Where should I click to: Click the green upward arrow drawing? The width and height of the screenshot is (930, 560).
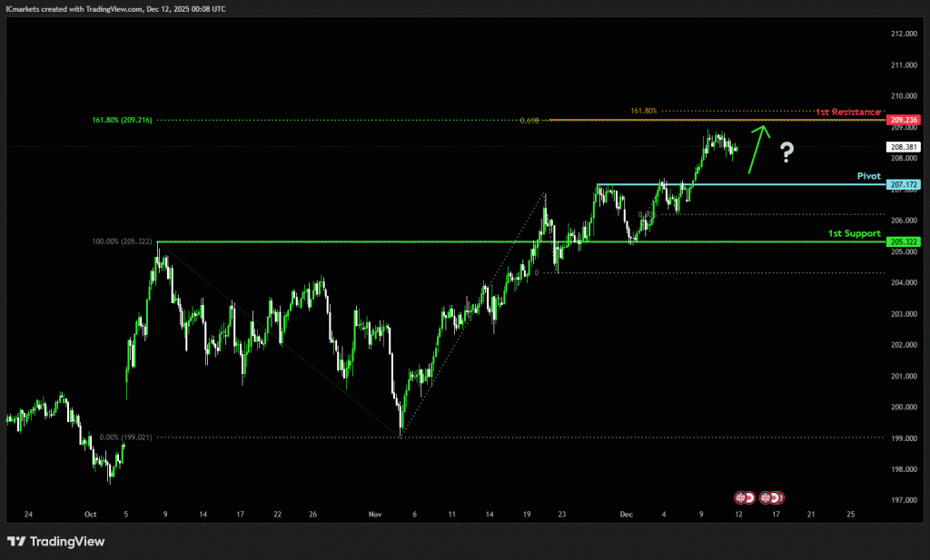point(757,149)
